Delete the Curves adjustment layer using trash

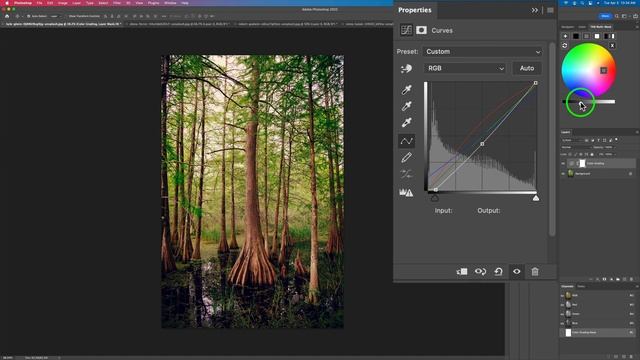(535, 272)
